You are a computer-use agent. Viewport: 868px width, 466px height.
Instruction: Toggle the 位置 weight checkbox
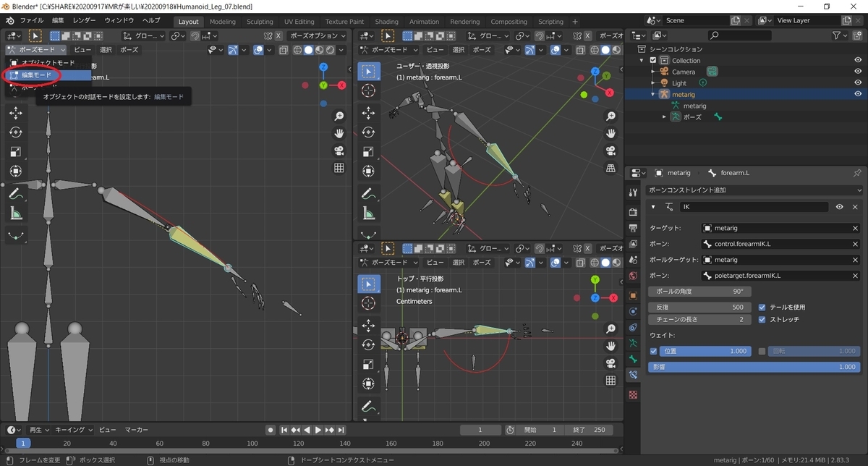(654, 351)
